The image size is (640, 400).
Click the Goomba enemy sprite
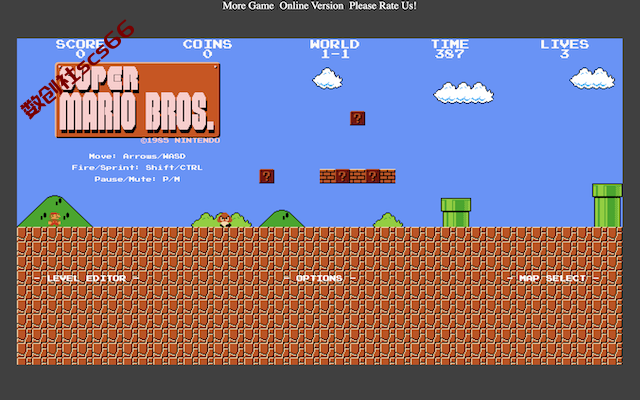(x=225, y=220)
